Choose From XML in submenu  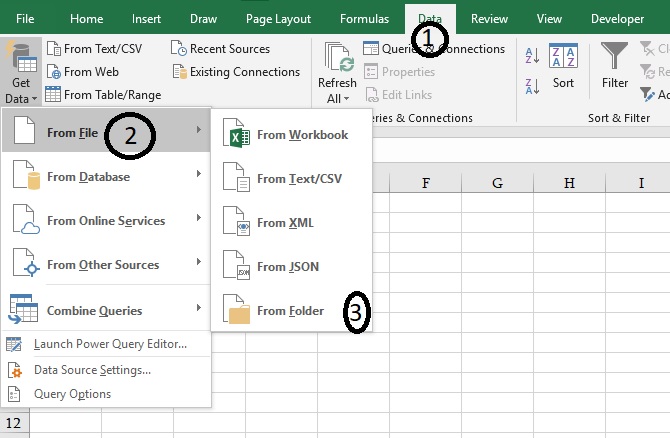coord(292,223)
